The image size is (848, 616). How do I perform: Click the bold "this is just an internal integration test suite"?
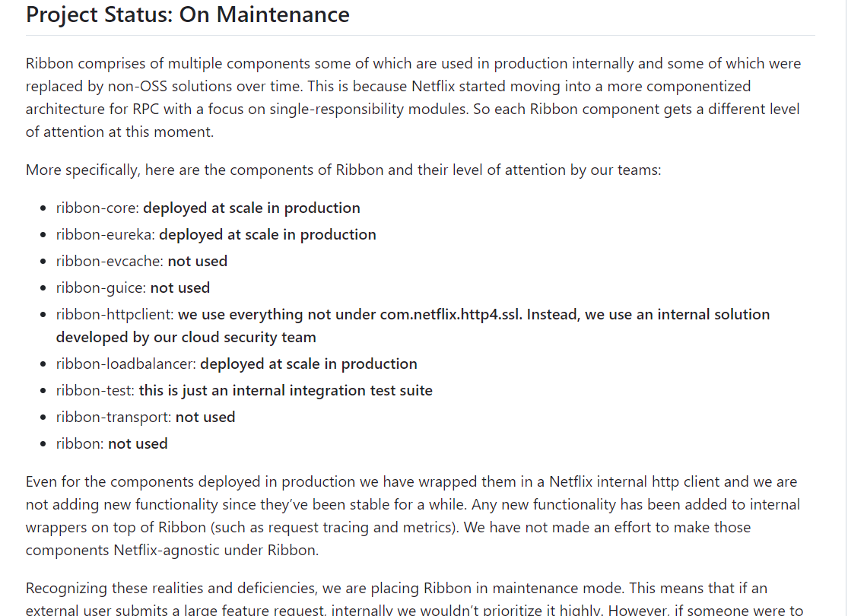(x=285, y=391)
